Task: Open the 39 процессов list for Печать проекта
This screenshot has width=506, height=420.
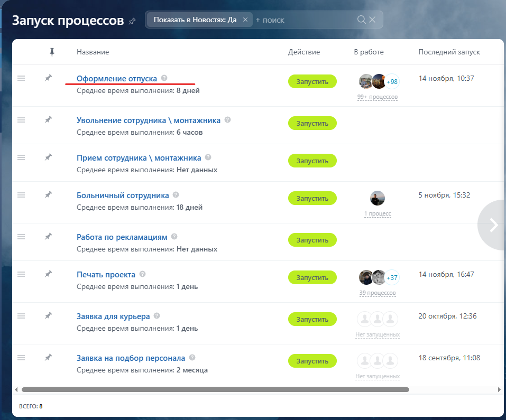Action: coord(377,293)
